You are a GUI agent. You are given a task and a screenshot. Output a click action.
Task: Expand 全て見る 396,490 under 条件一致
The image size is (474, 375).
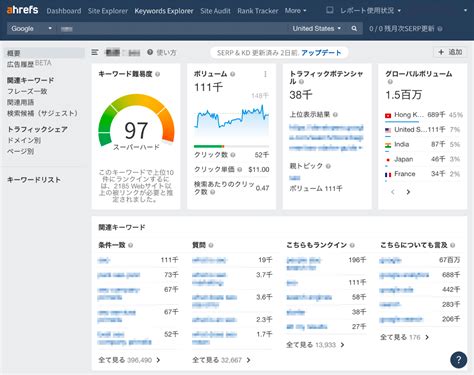[129, 360]
